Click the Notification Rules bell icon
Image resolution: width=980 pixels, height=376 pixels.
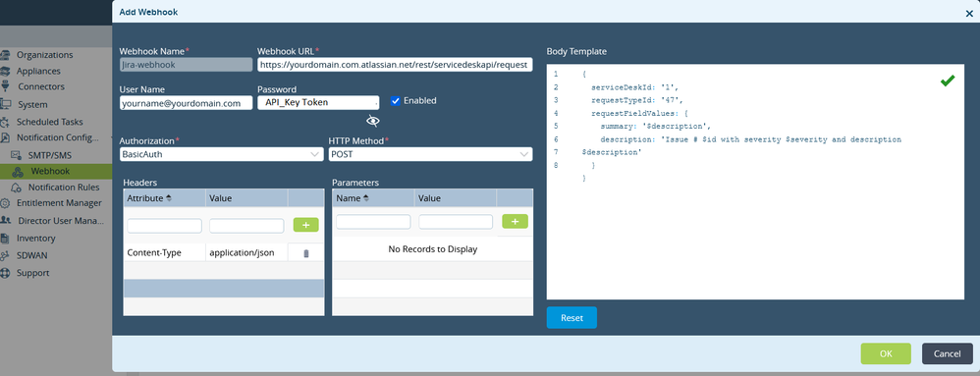click(x=18, y=188)
